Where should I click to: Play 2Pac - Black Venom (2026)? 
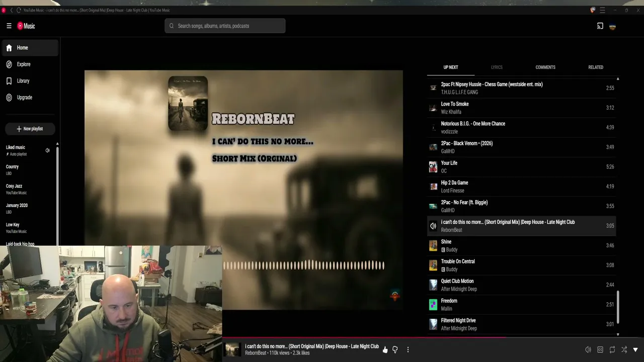pyautogui.click(x=521, y=147)
